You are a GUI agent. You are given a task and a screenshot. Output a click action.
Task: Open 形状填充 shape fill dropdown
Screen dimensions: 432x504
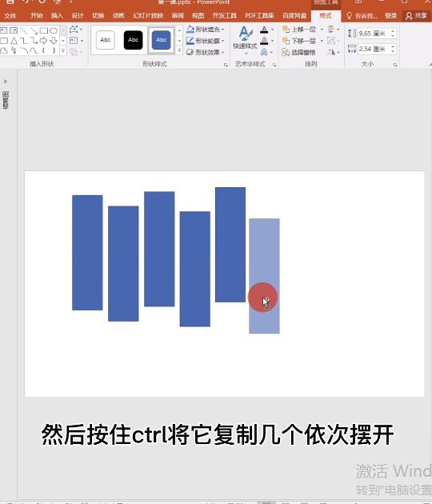coord(205,30)
